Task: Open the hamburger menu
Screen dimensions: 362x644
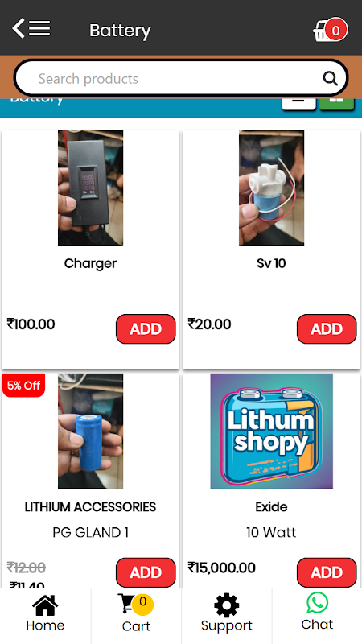Action: click(39, 29)
